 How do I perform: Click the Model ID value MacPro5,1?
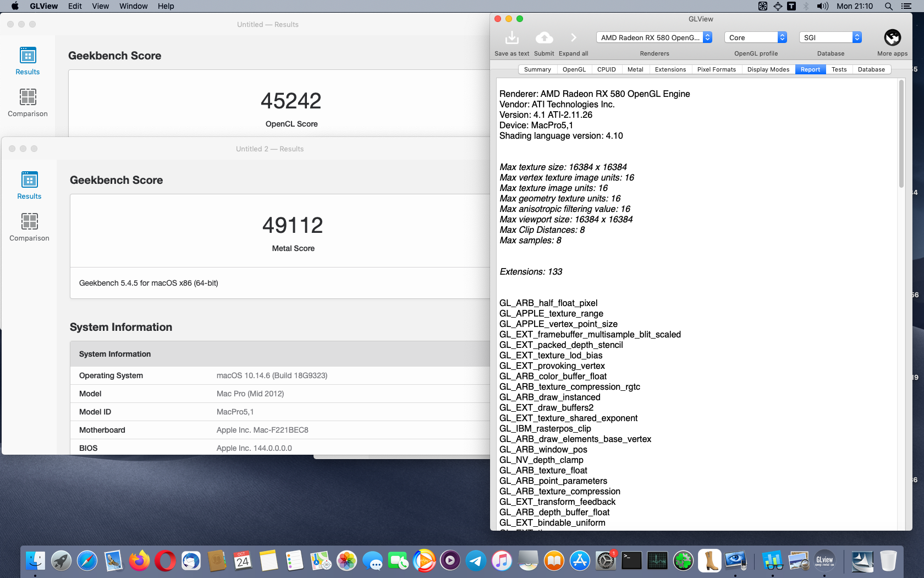tap(235, 412)
